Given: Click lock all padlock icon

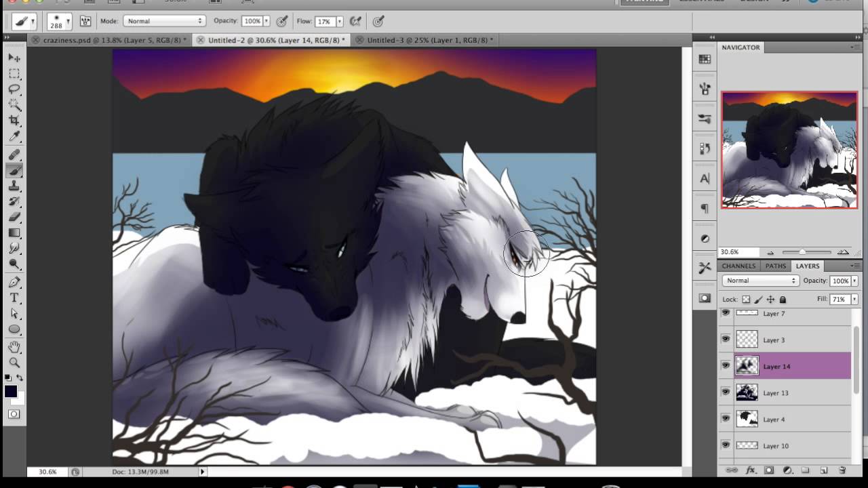Looking at the screenshot, I should tap(783, 299).
